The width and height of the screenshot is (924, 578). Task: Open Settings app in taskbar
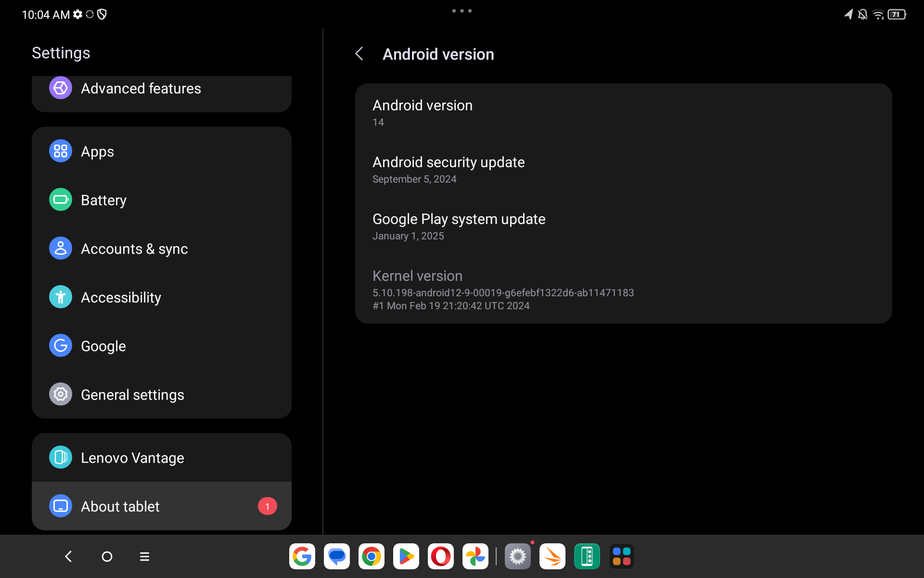pyautogui.click(x=518, y=556)
